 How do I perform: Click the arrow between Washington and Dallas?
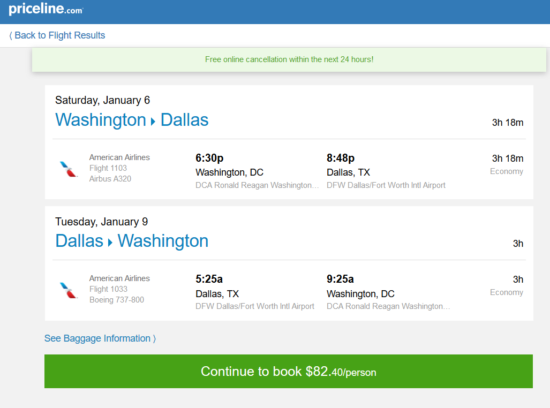tap(153, 121)
